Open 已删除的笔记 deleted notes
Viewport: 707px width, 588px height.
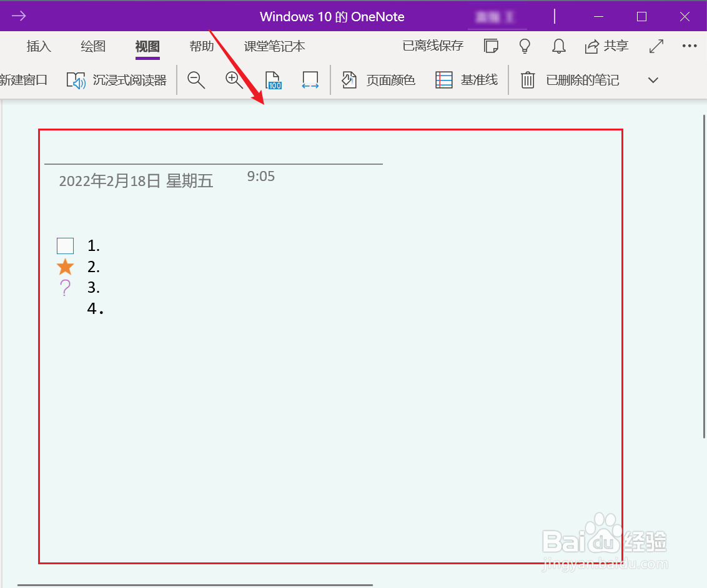click(x=570, y=80)
